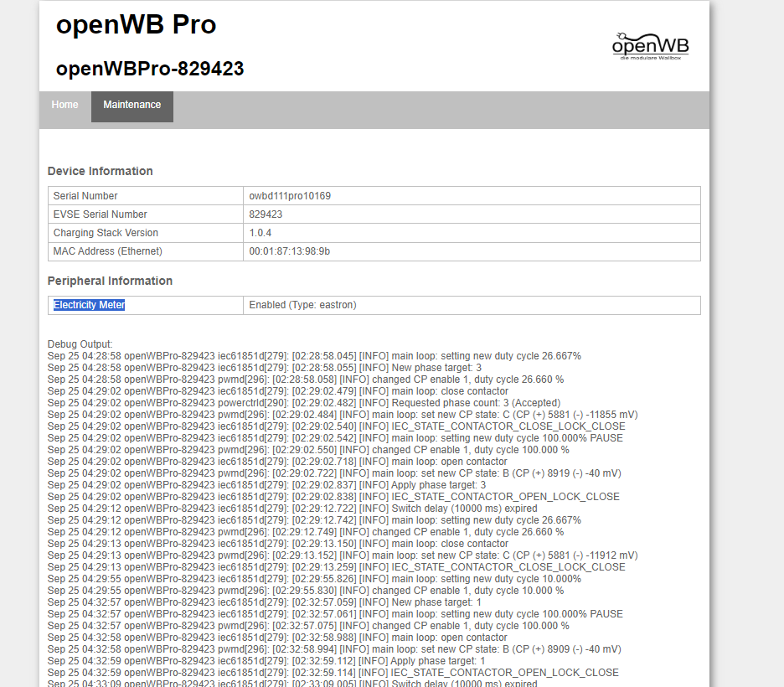Click log line New phase target: 3
This screenshot has width=784, height=687.
[265, 368]
